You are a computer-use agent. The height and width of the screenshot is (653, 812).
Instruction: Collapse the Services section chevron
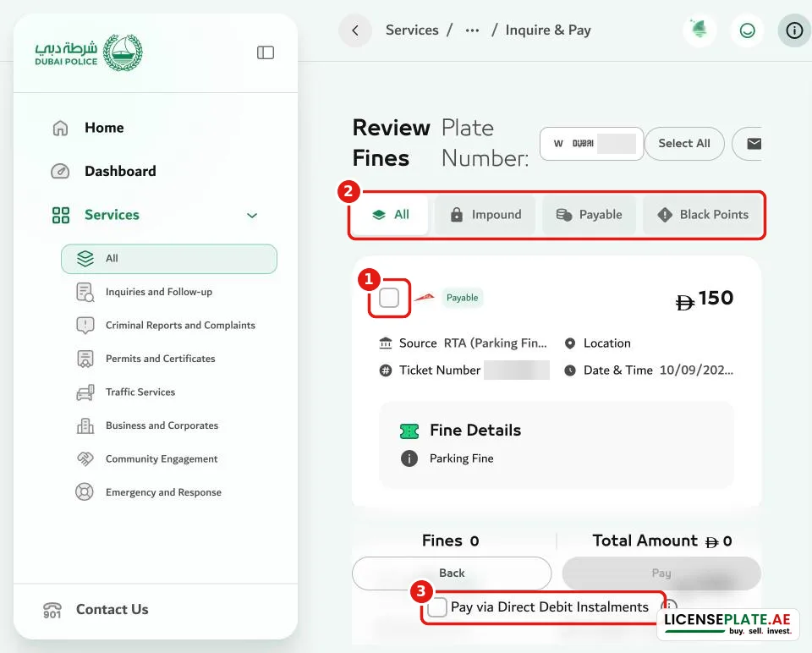pos(252,215)
